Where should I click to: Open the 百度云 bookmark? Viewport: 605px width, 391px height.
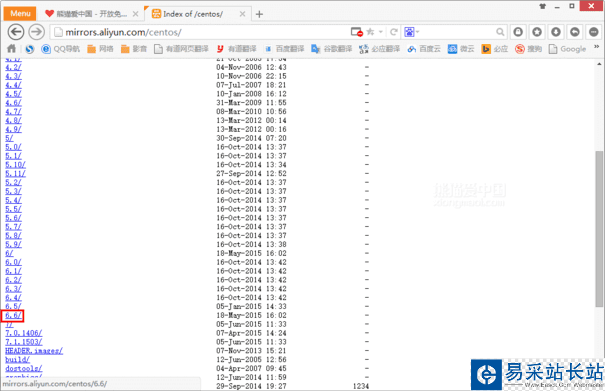point(424,49)
